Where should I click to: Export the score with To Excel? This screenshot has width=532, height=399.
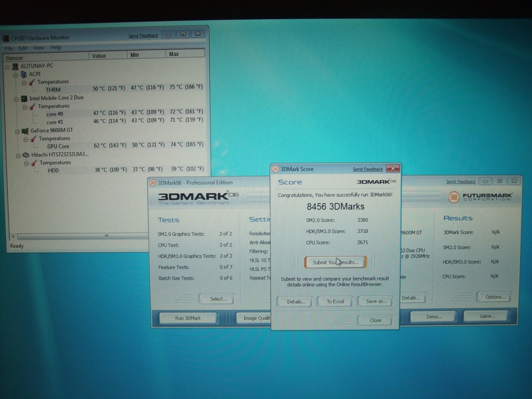coord(335,301)
